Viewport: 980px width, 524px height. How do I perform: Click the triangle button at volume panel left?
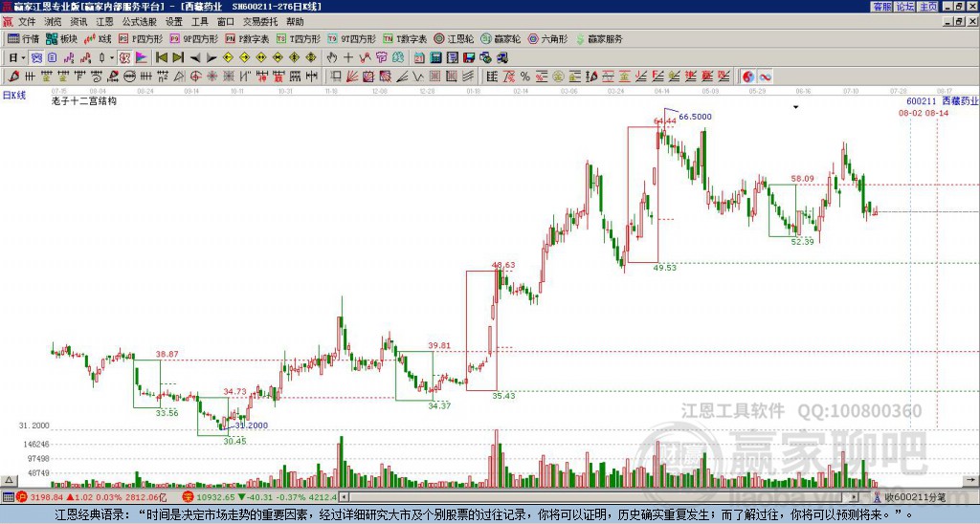pos(9,480)
